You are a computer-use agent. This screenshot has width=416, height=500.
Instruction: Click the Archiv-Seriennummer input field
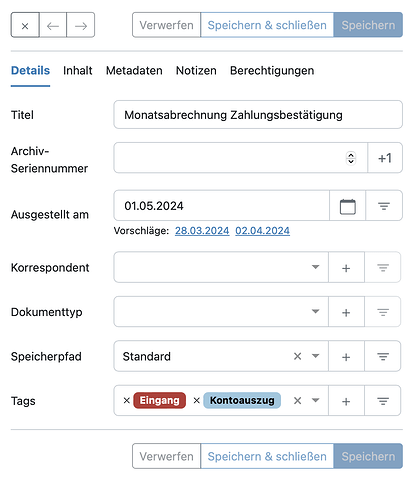click(240, 158)
